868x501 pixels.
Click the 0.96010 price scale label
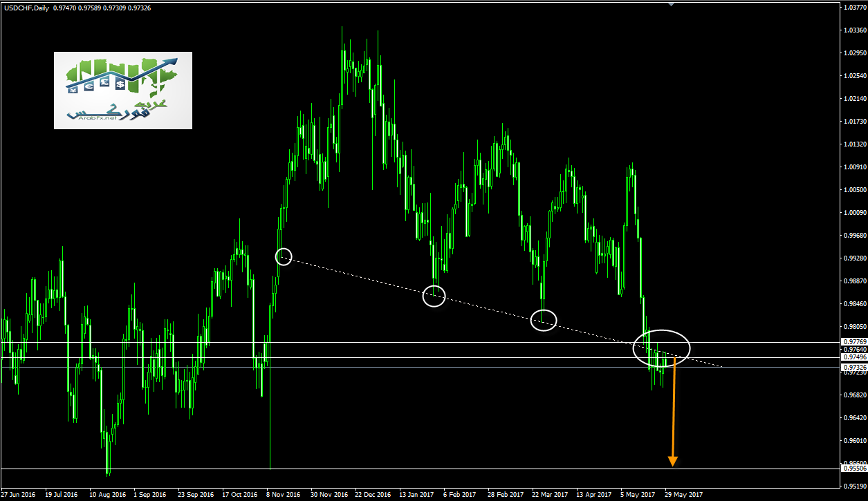pos(856,441)
